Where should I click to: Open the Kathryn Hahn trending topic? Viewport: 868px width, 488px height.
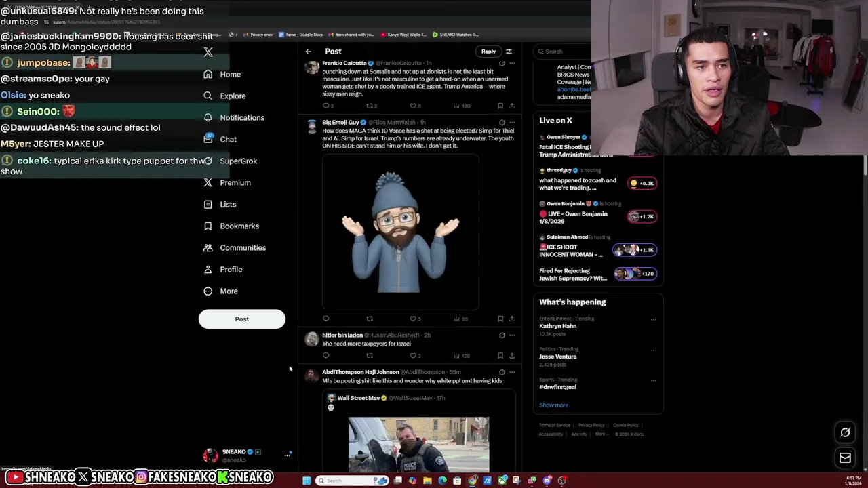coord(558,326)
